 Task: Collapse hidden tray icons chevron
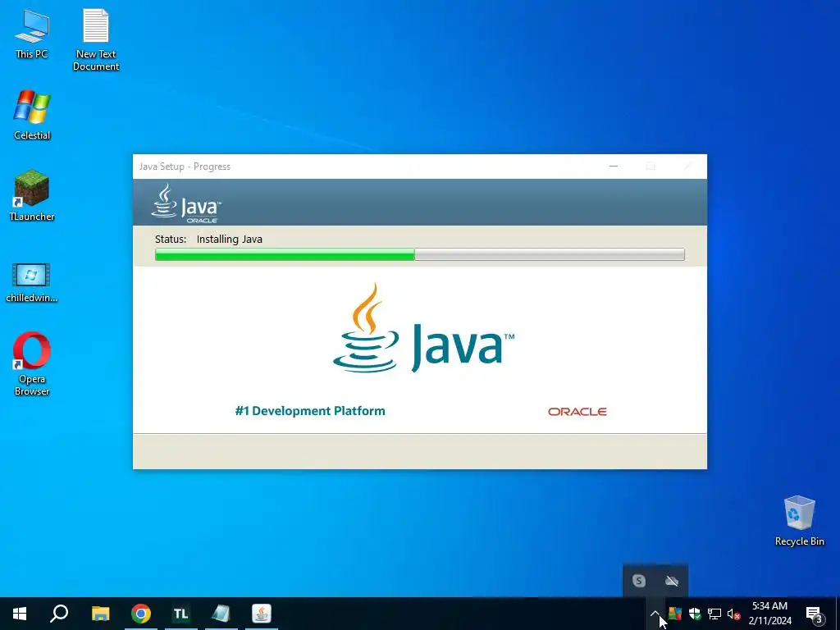point(655,614)
